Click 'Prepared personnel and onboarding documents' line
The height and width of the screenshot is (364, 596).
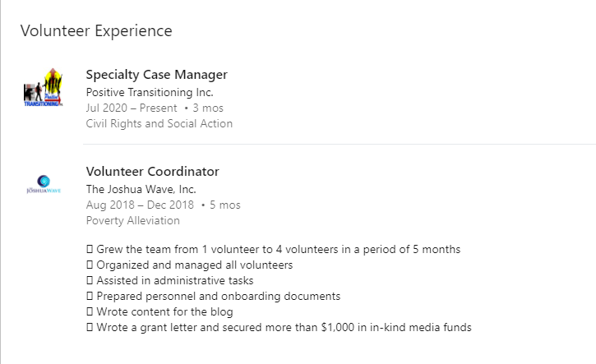point(213,296)
